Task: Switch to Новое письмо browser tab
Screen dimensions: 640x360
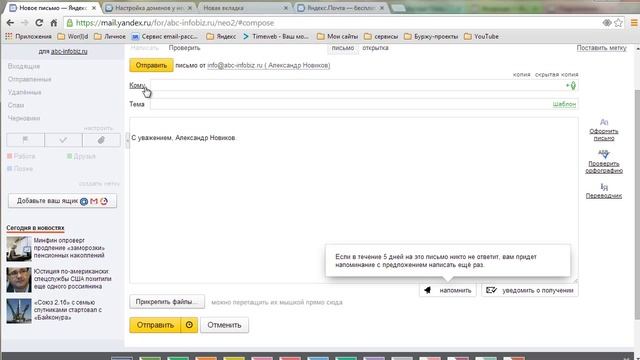Action: [53, 8]
